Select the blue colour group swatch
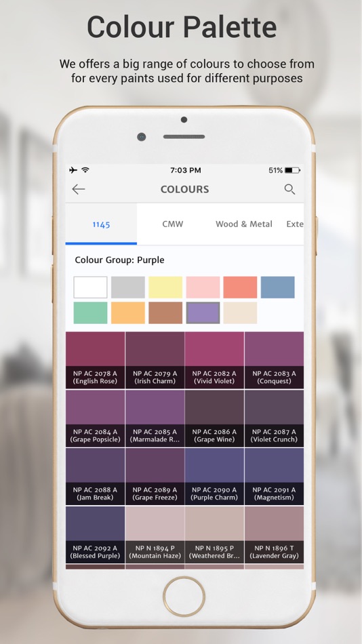Viewport: 362px width, 644px height. 277,287
